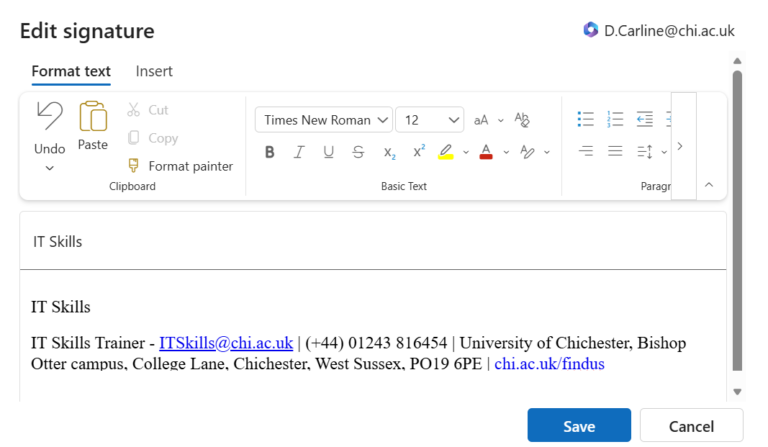Insert a bulleted list
This screenshot has height=447, width=768.
586,120
